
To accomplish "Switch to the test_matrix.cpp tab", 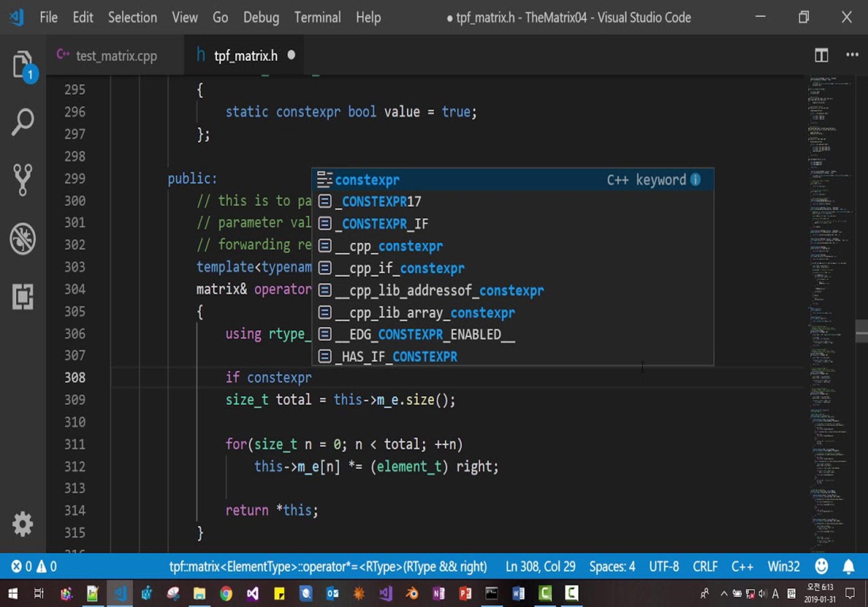I will pyautogui.click(x=115, y=55).
